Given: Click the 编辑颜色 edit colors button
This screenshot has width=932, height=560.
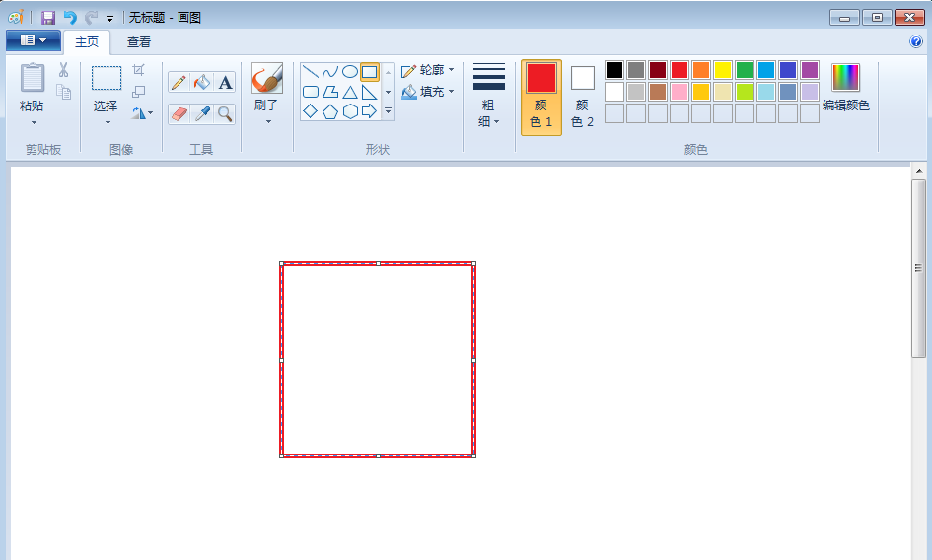Looking at the screenshot, I should [x=845, y=89].
